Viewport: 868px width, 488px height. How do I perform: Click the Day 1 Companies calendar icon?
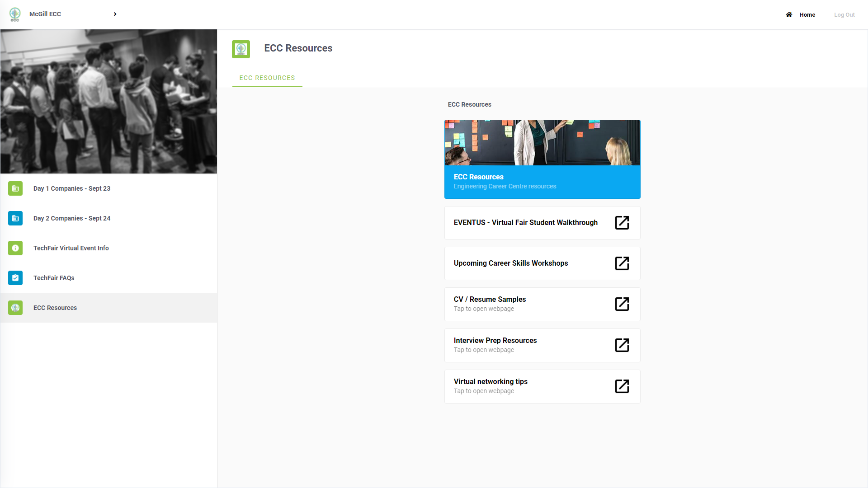click(15, 188)
